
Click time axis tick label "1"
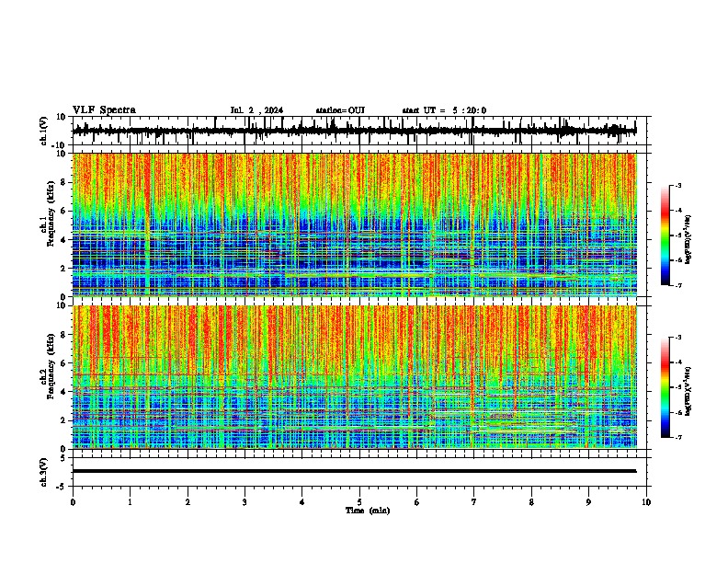[131, 502]
